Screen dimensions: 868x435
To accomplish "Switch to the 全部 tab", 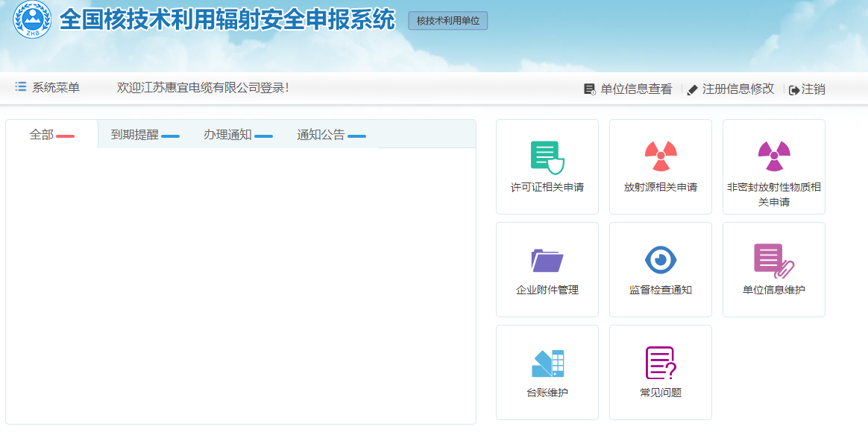I will [x=40, y=134].
